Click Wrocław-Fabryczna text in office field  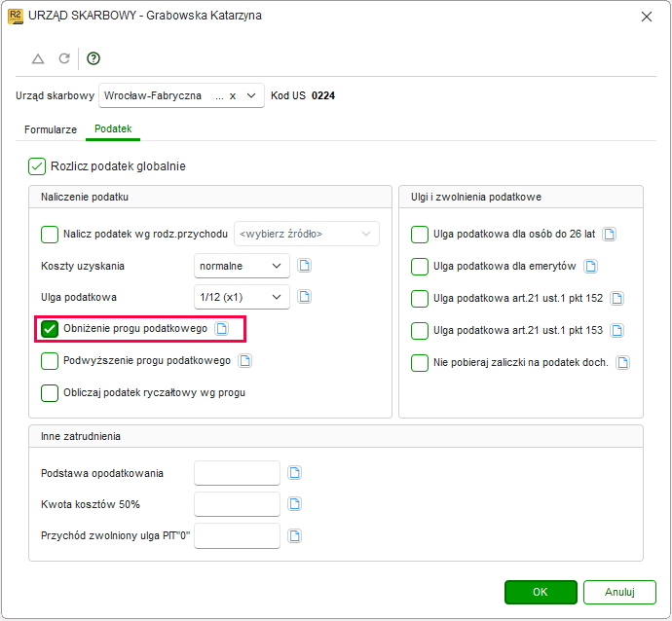point(153,95)
